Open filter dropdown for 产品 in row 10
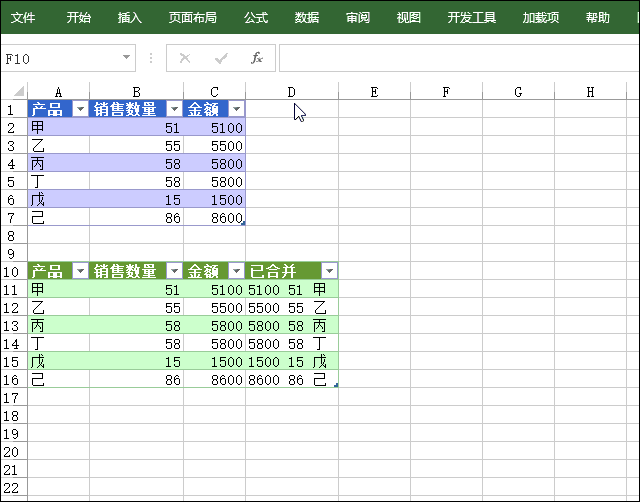 pyautogui.click(x=80, y=271)
